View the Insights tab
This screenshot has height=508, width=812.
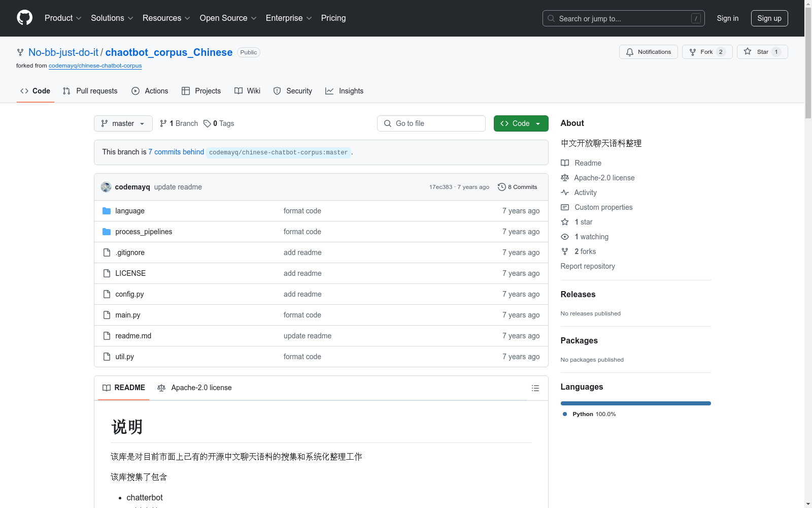coord(344,91)
